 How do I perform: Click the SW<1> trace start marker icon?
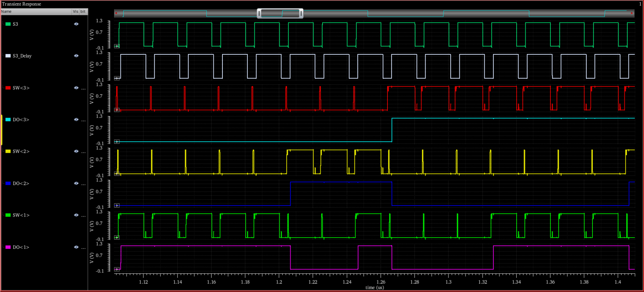117,237
